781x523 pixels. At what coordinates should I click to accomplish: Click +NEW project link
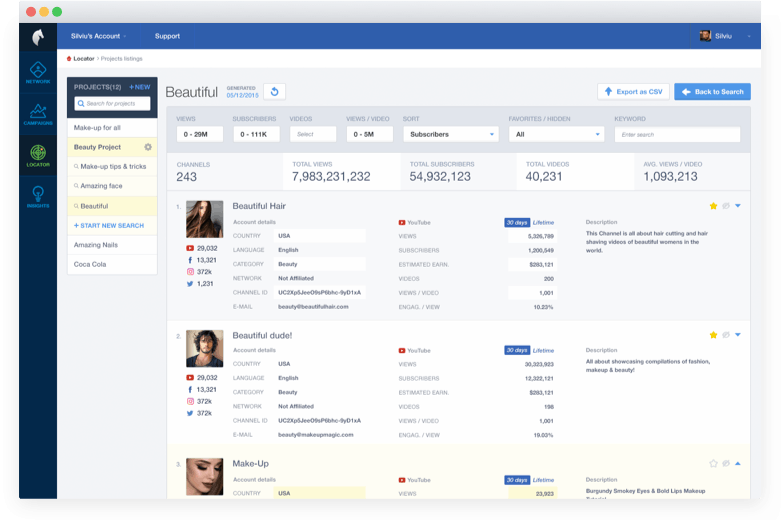coord(139,87)
